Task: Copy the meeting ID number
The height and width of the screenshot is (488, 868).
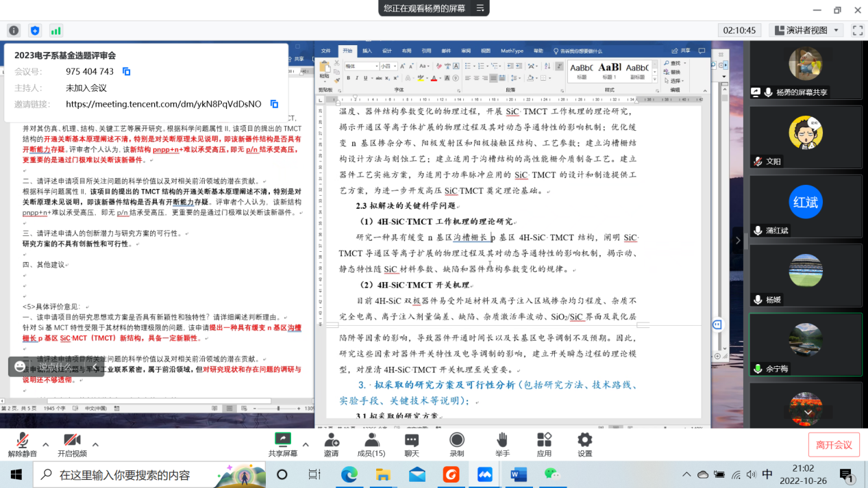Action: click(x=126, y=71)
